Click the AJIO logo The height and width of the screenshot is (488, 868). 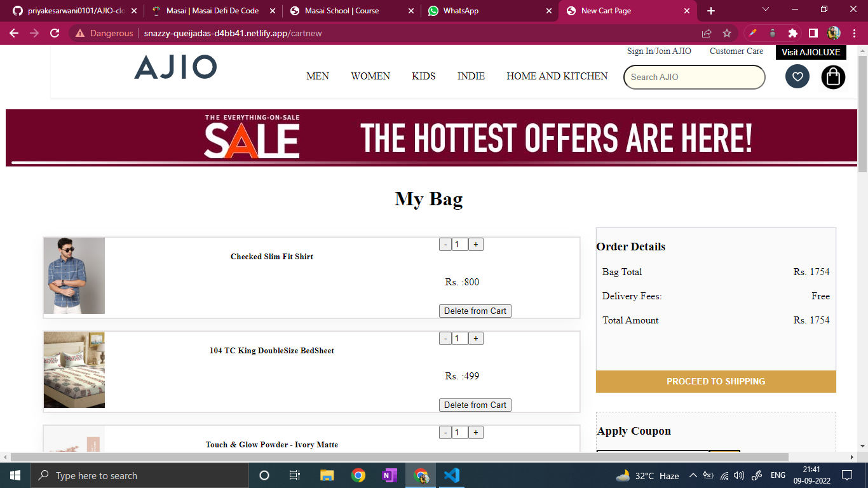[x=175, y=67]
